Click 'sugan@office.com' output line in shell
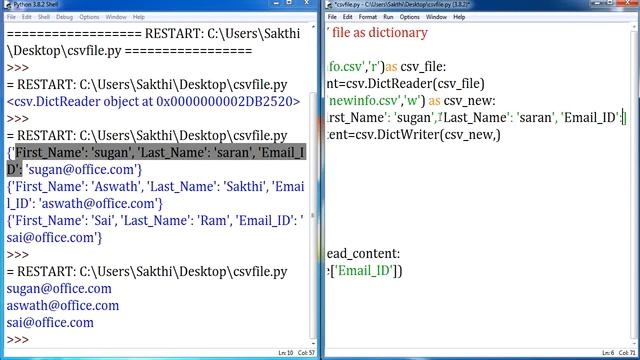The height and width of the screenshot is (360, 640). (59, 289)
